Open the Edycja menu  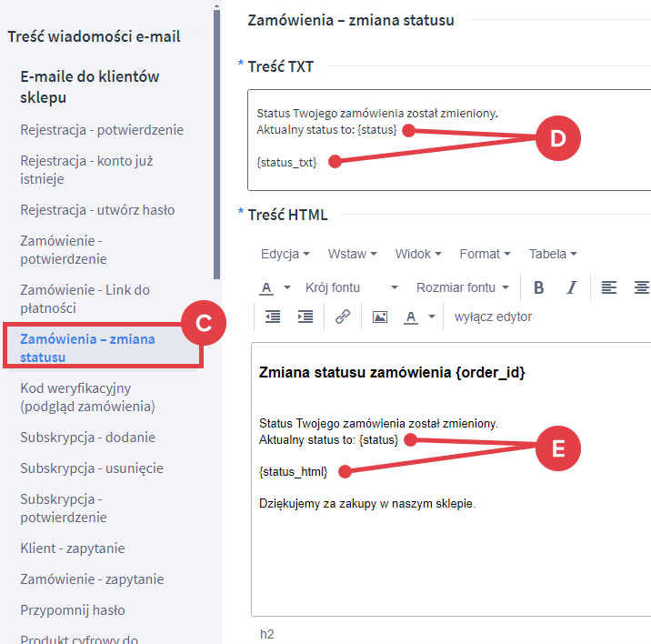(x=285, y=254)
